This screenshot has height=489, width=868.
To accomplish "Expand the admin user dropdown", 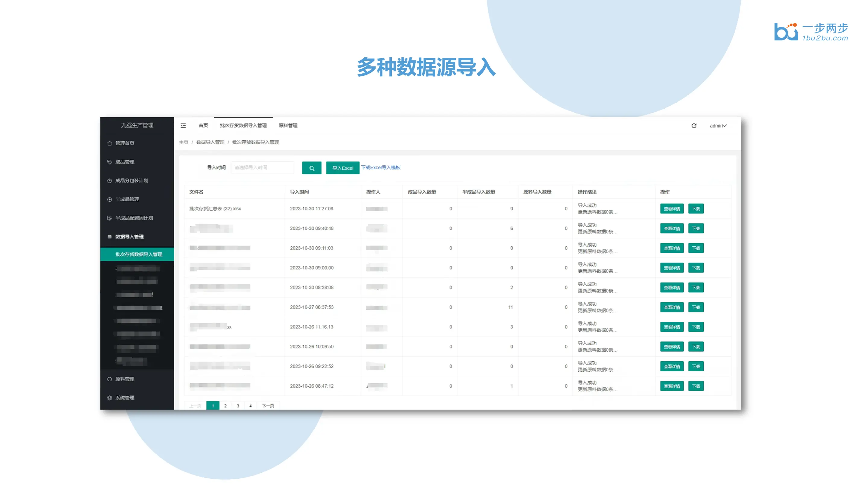I will 718,126.
